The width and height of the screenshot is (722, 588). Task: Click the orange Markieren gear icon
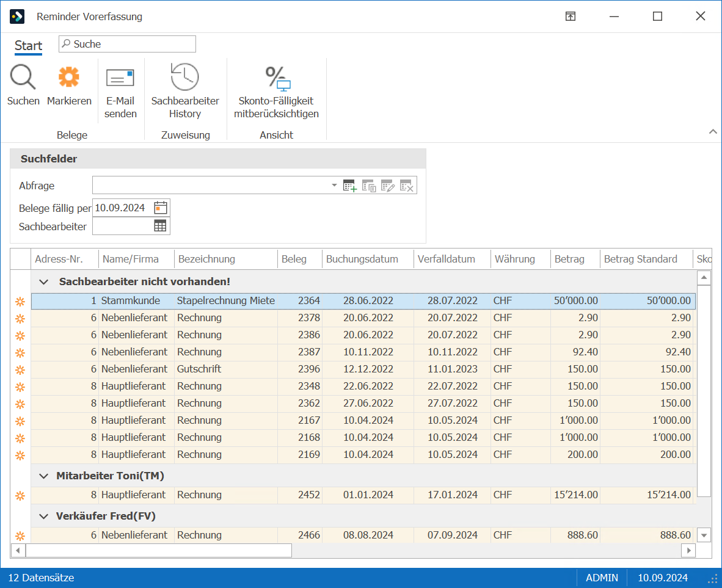coord(68,77)
